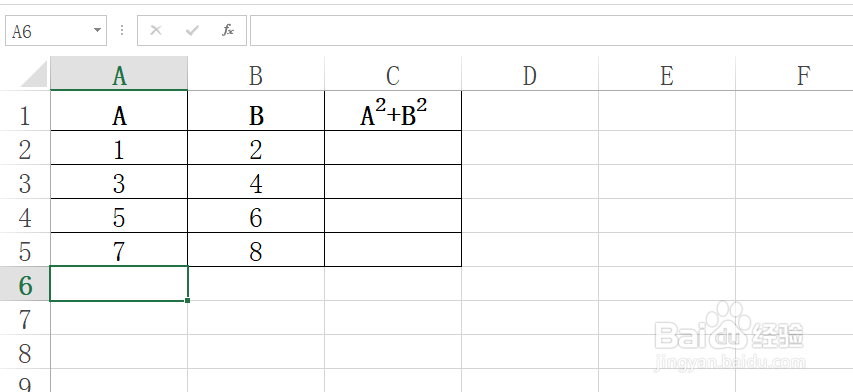Click the cell containing A²+B² heading
This screenshot has height=392, width=853.
click(393, 110)
